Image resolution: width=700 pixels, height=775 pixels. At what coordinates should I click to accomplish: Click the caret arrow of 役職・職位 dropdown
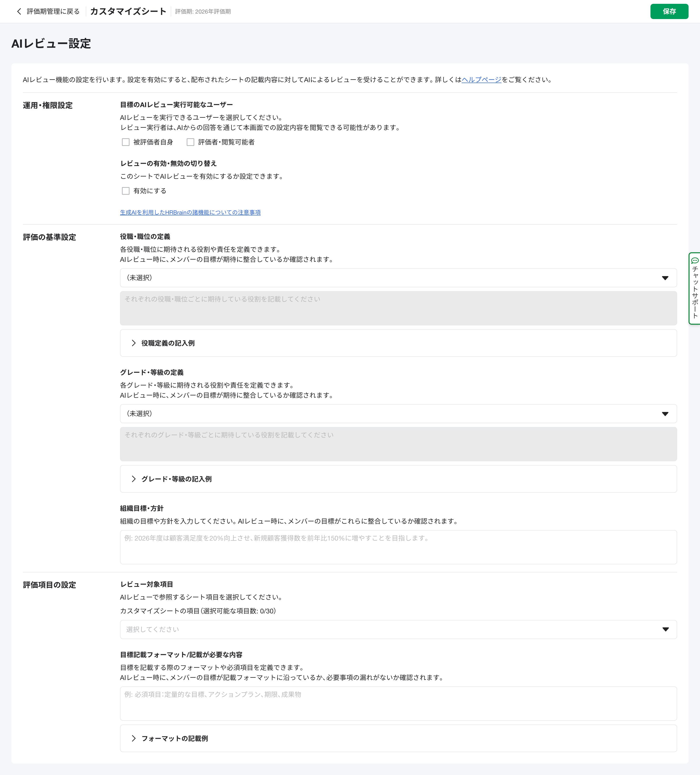[x=665, y=278]
